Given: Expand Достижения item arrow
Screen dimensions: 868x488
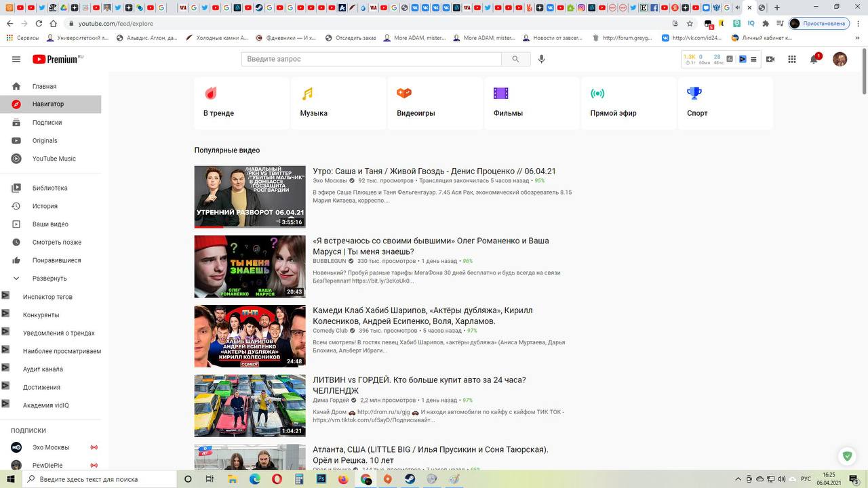Looking at the screenshot, I should click(x=5, y=386).
